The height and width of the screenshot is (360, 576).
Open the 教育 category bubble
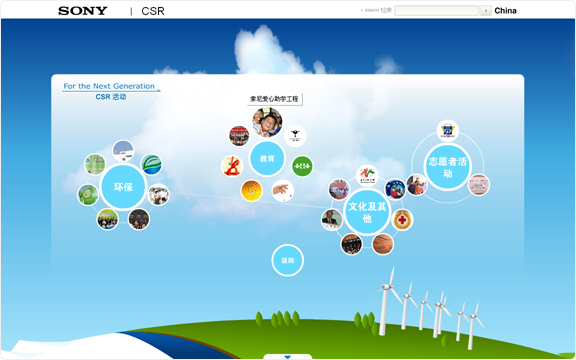(267, 159)
